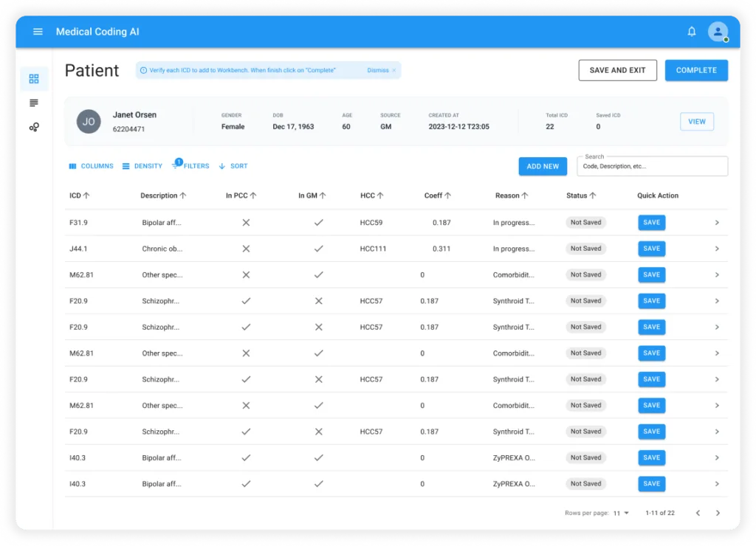Open the Rows per page dropdown
The width and height of the screenshot is (756, 546).
click(x=620, y=512)
